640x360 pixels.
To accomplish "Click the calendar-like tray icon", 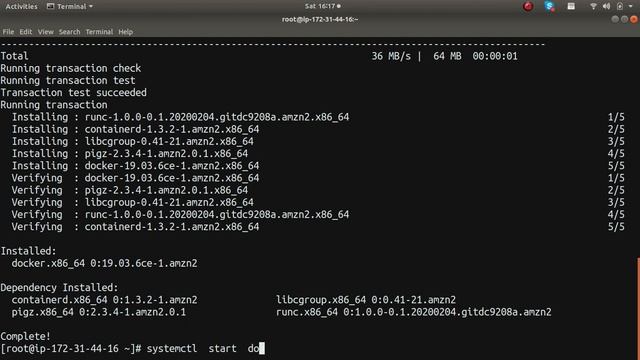I will tap(571, 6).
